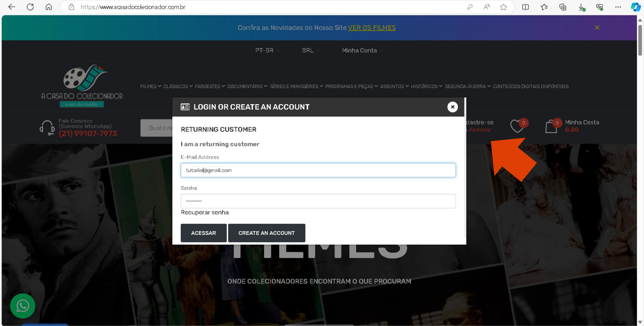Expand FILMES menu

point(151,86)
